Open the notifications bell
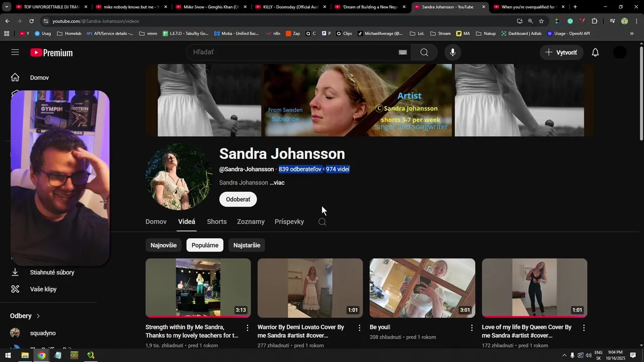This screenshot has width=644, height=362. 595,52
